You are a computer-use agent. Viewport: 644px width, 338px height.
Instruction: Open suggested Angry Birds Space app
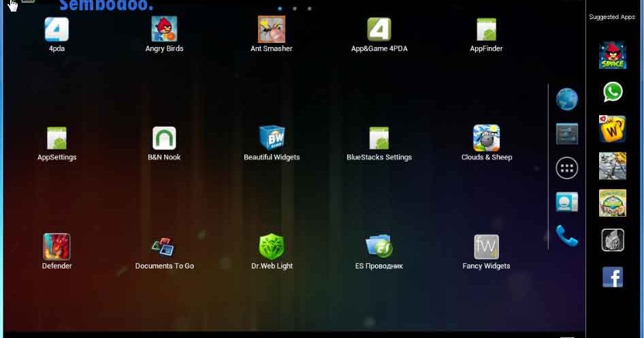point(613,55)
